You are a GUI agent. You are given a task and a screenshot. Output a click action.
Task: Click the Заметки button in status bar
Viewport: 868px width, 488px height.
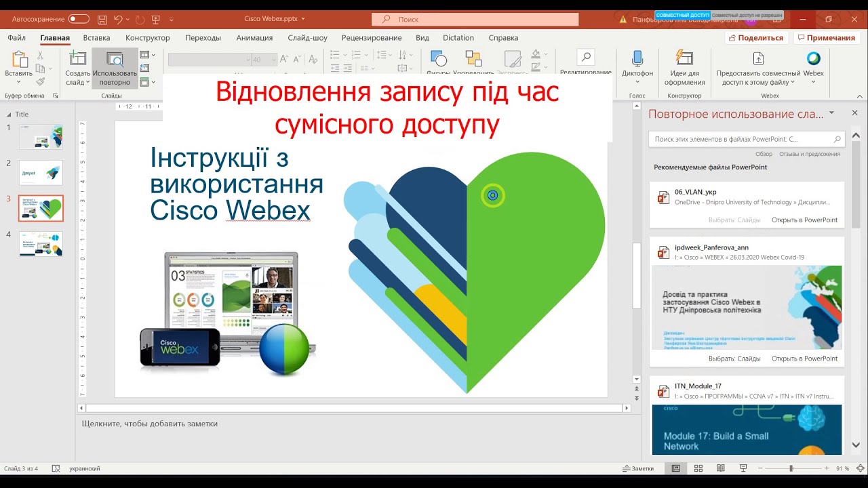pyautogui.click(x=638, y=468)
